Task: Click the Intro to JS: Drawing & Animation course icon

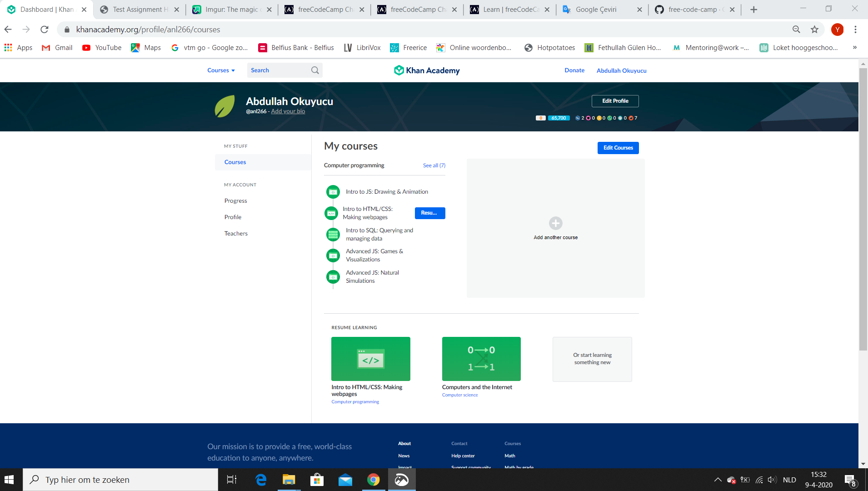Action: coord(333,192)
